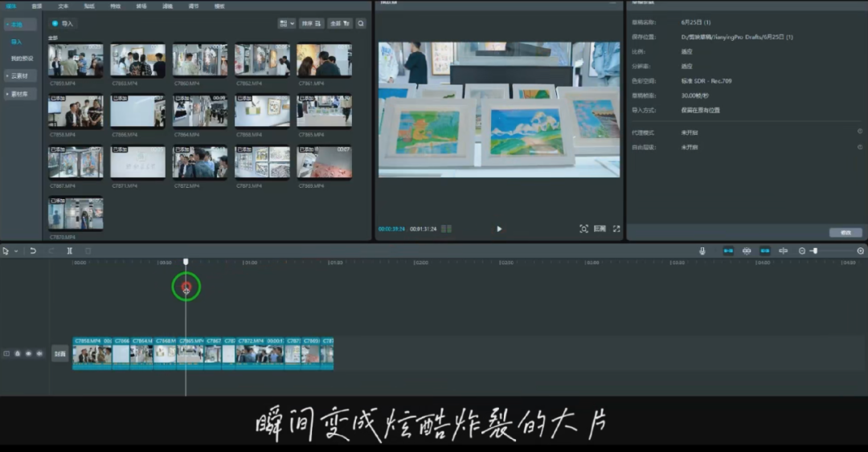Image resolution: width=868 pixels, height=452 pixels.
Task: Click the info icon beside 代理模式
Action: click(859, 132)
